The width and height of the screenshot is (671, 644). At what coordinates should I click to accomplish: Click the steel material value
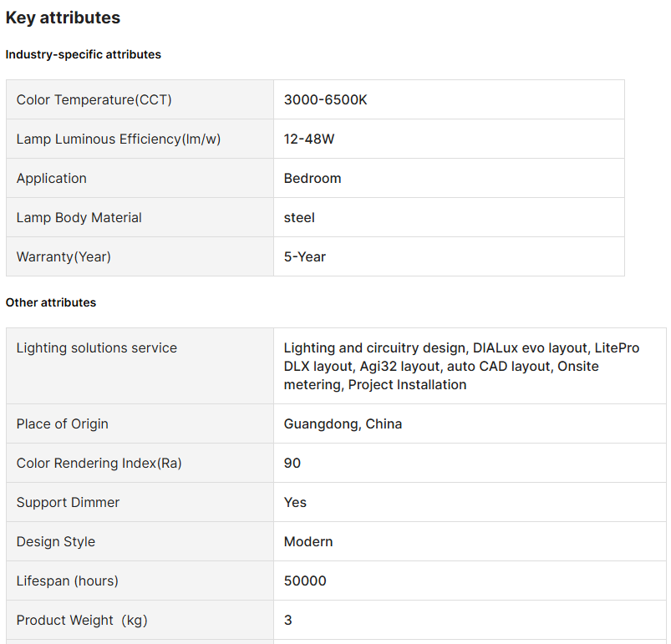click(299, 218)
